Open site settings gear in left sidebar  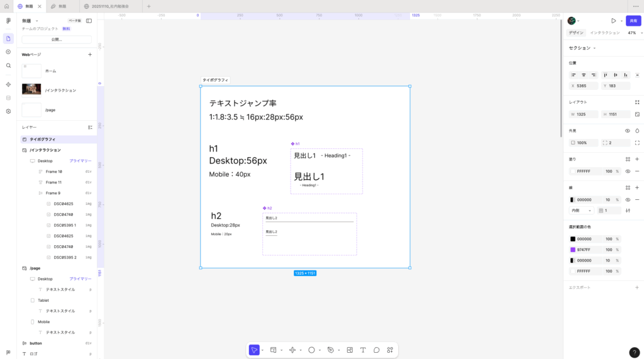point(8,111)
